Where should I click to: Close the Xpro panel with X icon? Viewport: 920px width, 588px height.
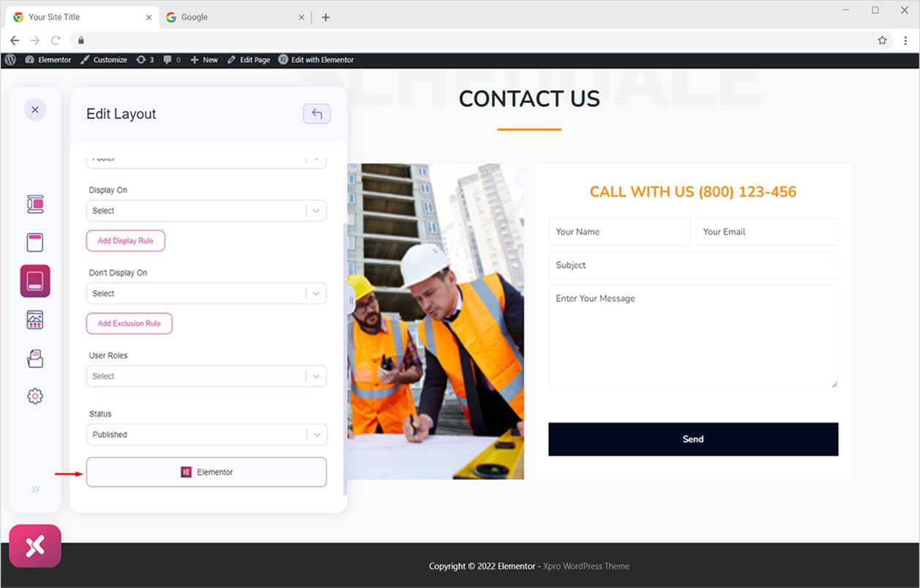coord(35,110)
